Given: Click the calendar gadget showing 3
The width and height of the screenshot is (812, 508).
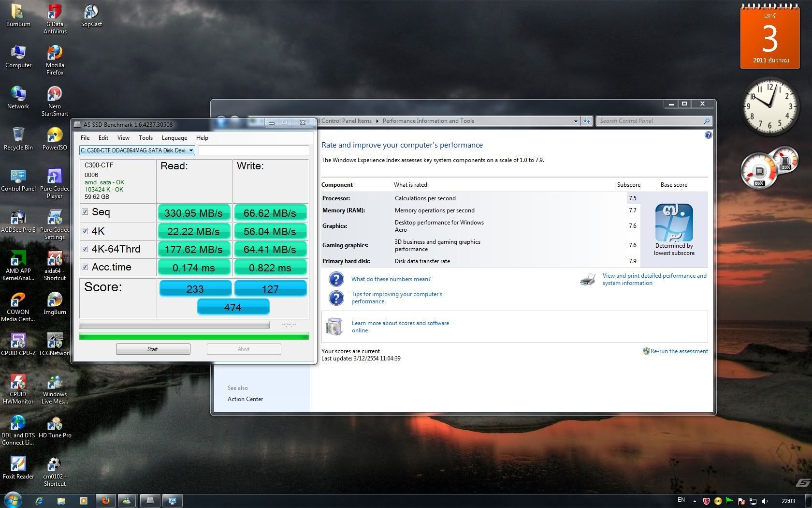Looking at the screenshot, I should coord(770,36).
